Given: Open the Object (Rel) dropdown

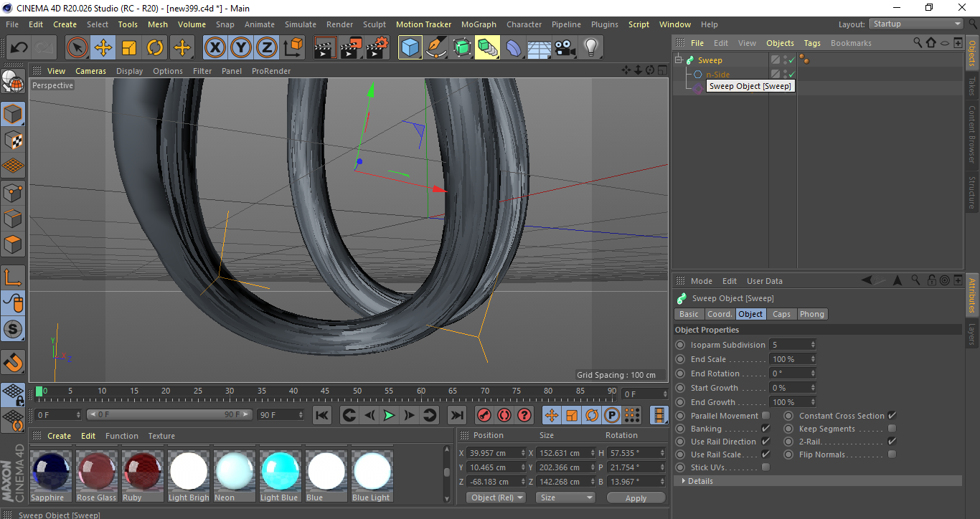Looking at the screenshot, I should (x=496, y=497).
